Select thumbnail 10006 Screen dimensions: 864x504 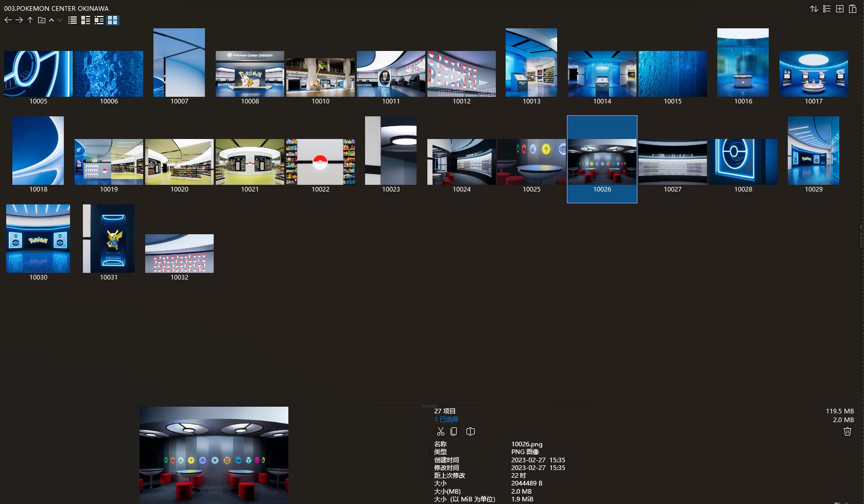point(109,74)
